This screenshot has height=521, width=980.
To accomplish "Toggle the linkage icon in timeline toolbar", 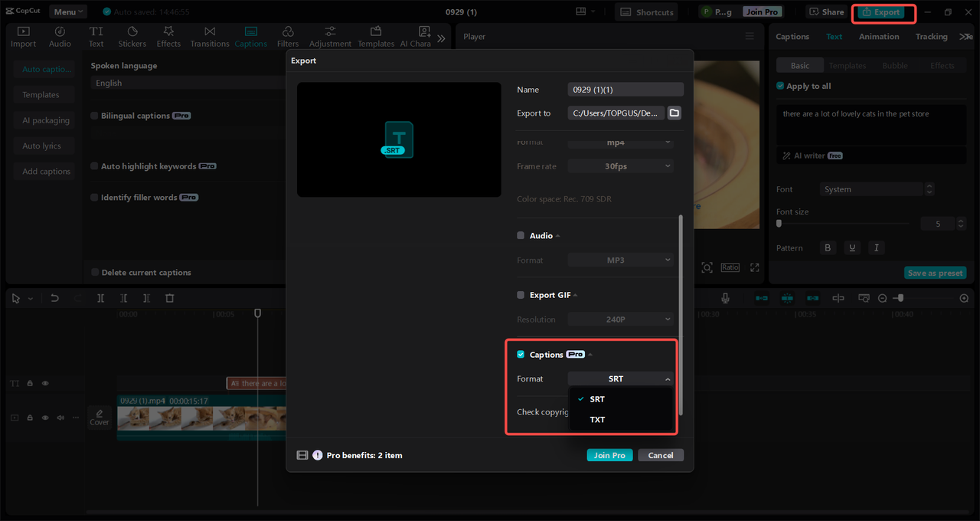I will (x=813, y=298).
